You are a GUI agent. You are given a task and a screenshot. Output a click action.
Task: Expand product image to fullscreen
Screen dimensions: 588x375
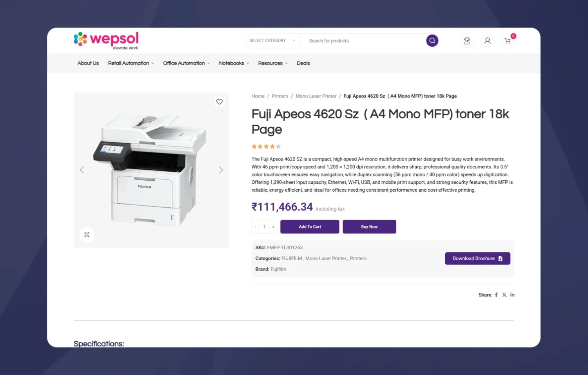pyautogui.click(x=87, y=235)
